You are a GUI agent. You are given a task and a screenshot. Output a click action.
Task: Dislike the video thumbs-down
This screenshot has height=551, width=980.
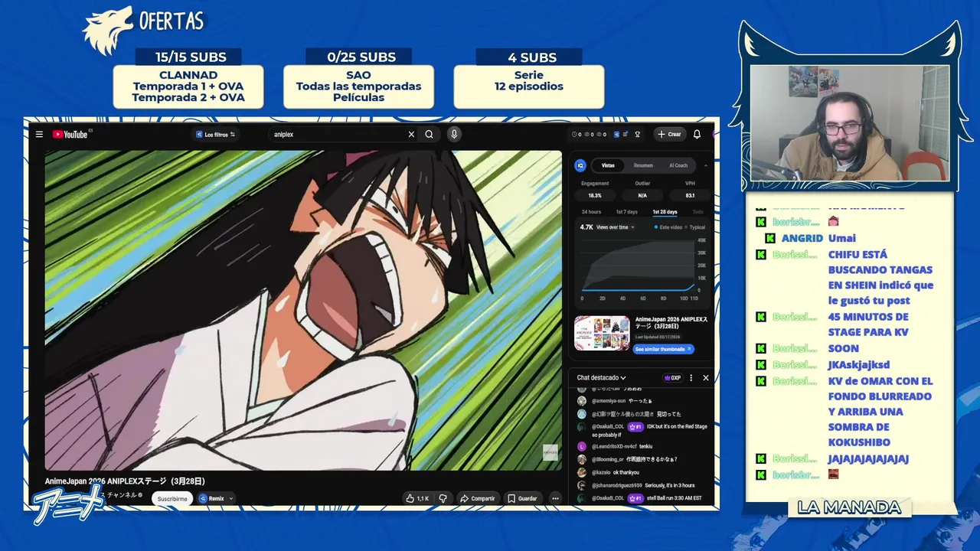[443, 498]
